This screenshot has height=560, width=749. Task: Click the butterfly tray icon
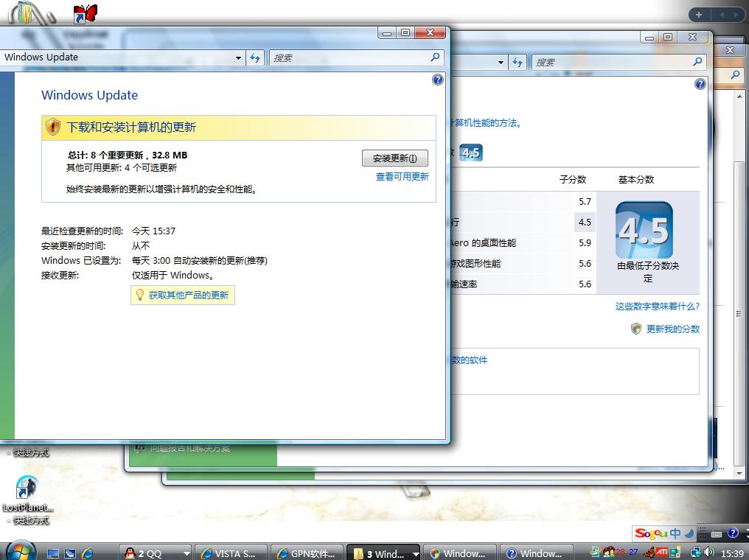(649, 553)
